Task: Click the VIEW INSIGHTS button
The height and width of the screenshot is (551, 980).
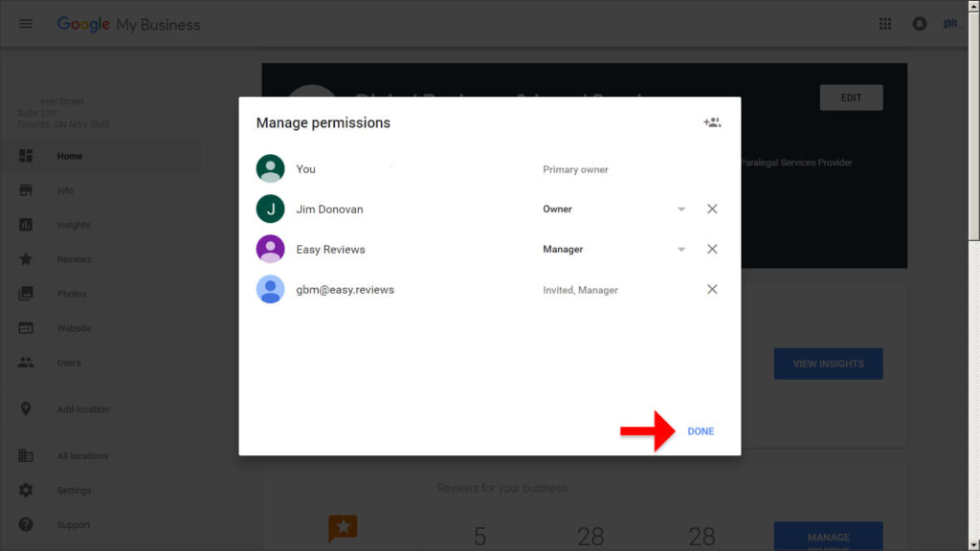Action: pos(828,364)
